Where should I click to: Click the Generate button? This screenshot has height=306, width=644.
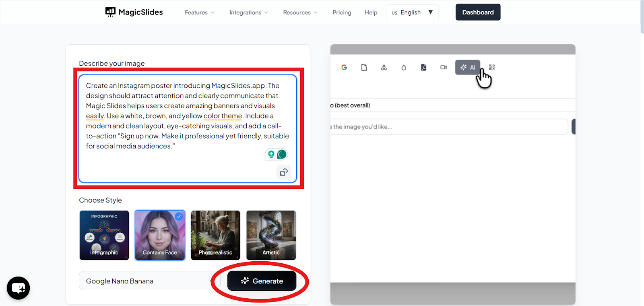coord(262,281)
